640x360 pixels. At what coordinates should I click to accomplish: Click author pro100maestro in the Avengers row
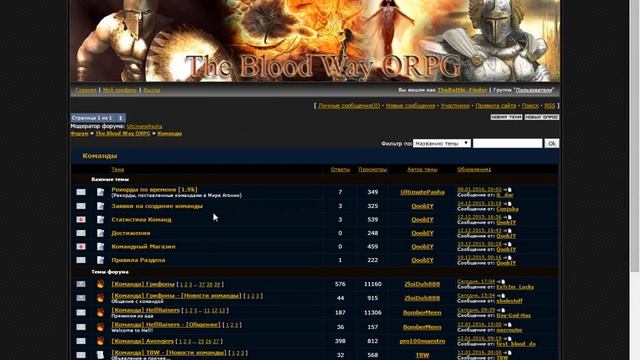pos(422,341)
